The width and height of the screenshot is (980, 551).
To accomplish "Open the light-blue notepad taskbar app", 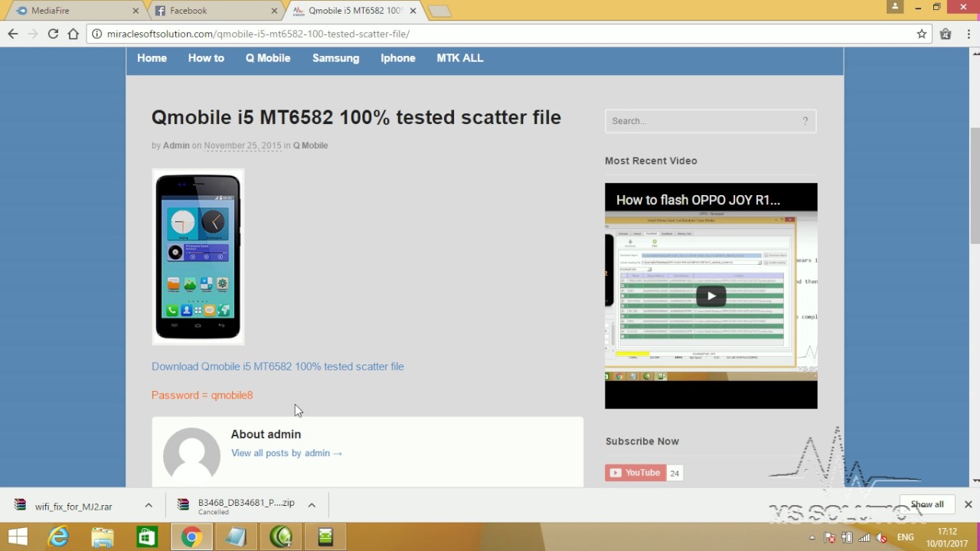I will 236,537.
